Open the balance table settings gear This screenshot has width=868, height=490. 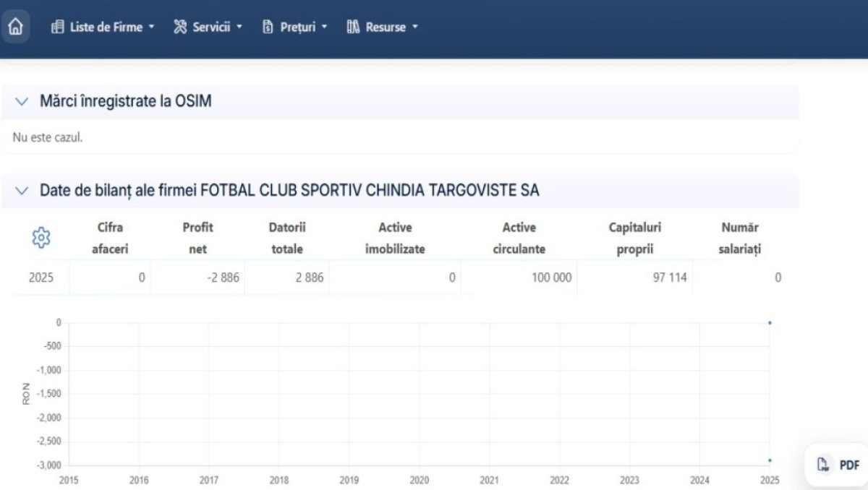click(41, 238)
